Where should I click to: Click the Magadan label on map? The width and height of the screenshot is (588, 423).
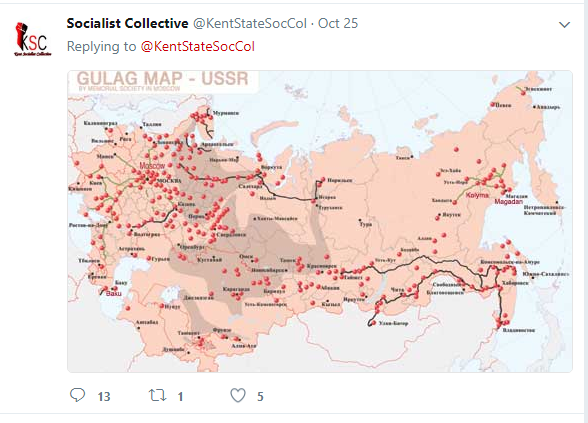pyautogui.click(x=508, y=202)
